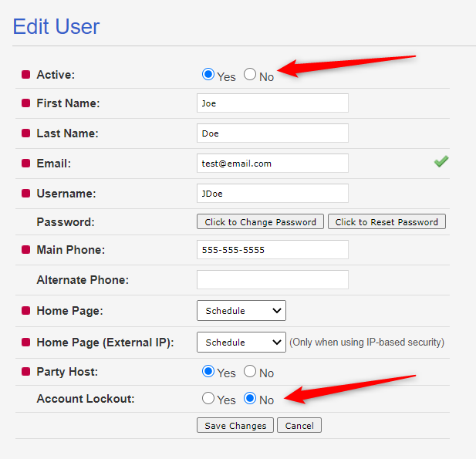The image size is (476, 459).
Task: Click the required marker beside Active
Action: 25,74
